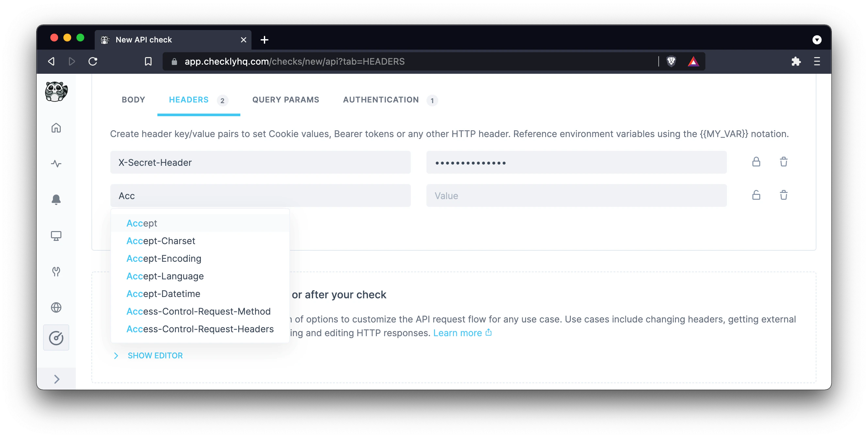This screenshot has width=868, height=438.
Task: Collapse the sidebar with the chevron
Action: point(56,380)
